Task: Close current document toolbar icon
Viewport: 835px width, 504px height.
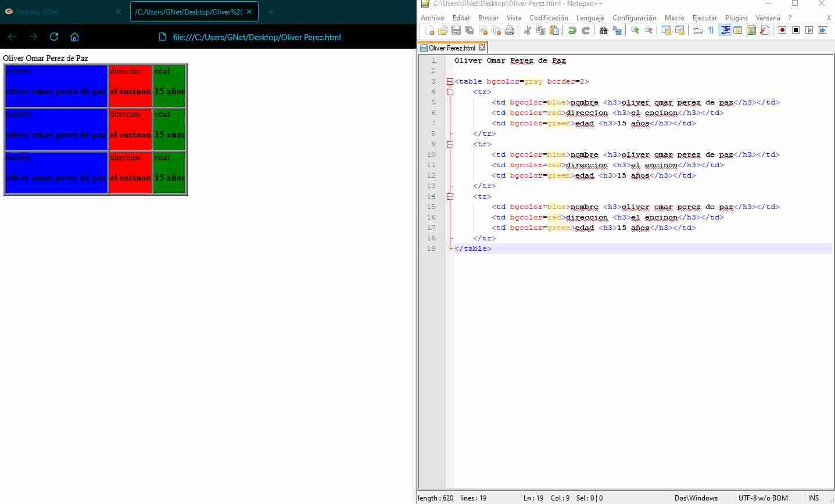Action: click(x=483, y=30)
